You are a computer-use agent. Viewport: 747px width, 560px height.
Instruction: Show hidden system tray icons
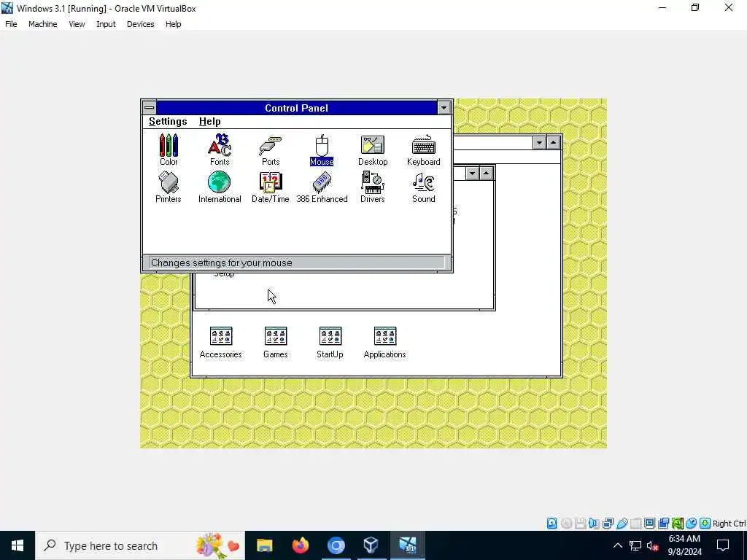[x=617, y=545]
